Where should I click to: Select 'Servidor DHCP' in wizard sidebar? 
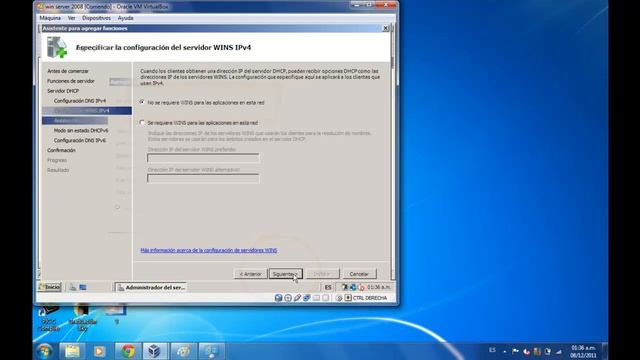click(63, 91)
